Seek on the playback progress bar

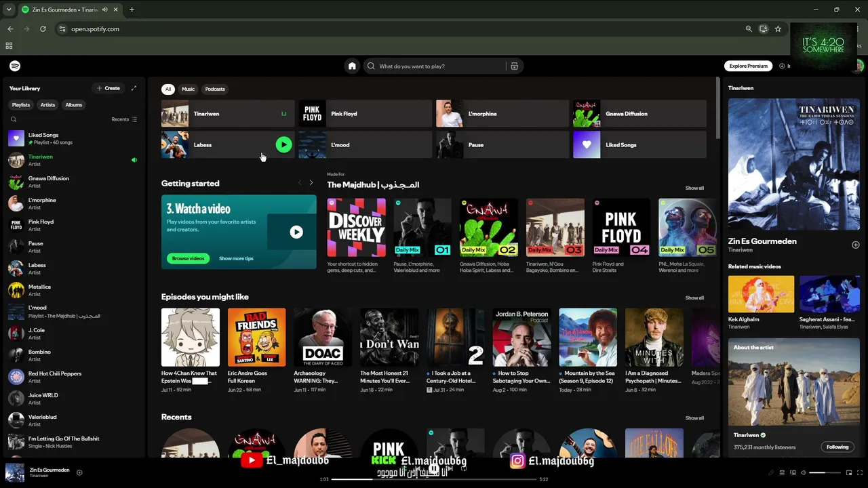tap(434, 479)
